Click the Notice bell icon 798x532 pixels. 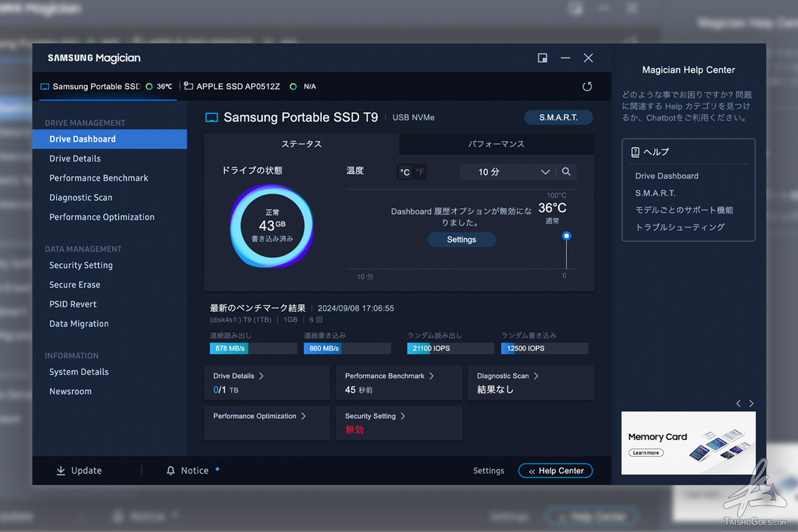coord(170,471)
